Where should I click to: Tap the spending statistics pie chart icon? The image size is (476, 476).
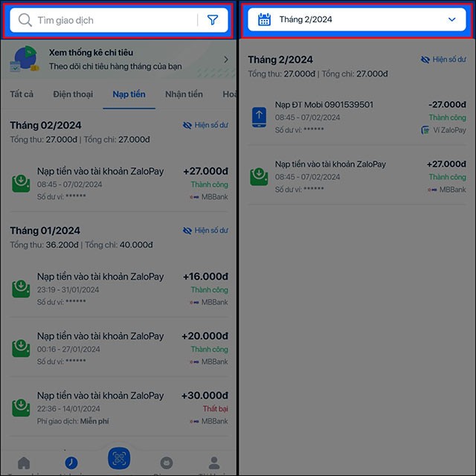25,59
